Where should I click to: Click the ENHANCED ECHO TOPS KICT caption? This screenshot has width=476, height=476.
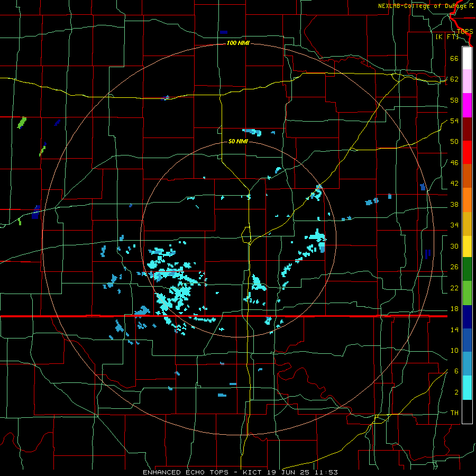tap(240, 472)
